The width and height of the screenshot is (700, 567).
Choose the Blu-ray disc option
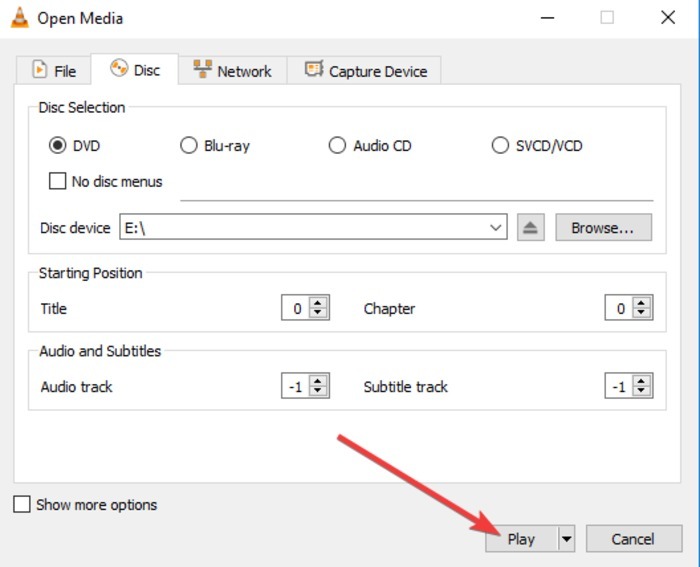point(188,146)
